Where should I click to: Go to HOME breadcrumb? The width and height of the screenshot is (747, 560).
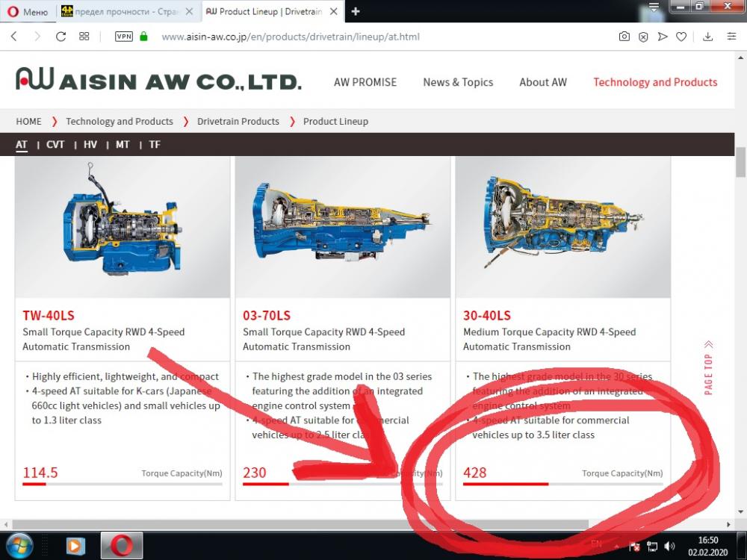tap(28, 122)
